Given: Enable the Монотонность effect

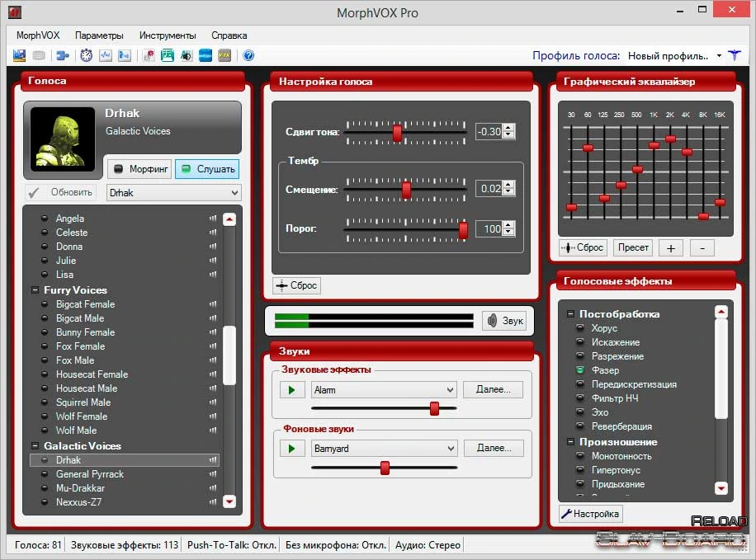Looking at the screenshot, I should [580, 456].
